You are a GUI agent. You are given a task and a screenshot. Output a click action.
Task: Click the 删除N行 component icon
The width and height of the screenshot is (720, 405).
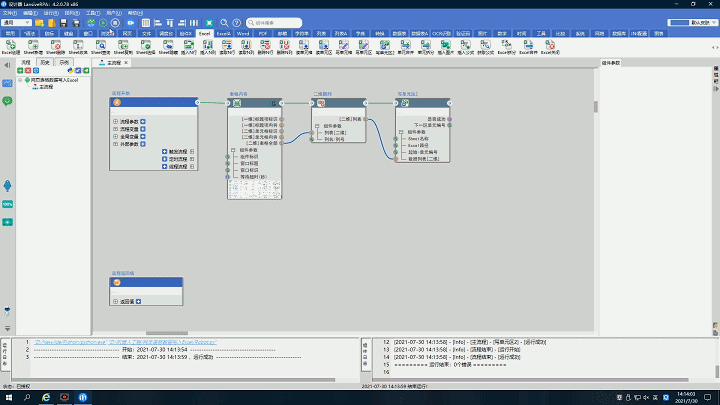[x=265, y=47]
